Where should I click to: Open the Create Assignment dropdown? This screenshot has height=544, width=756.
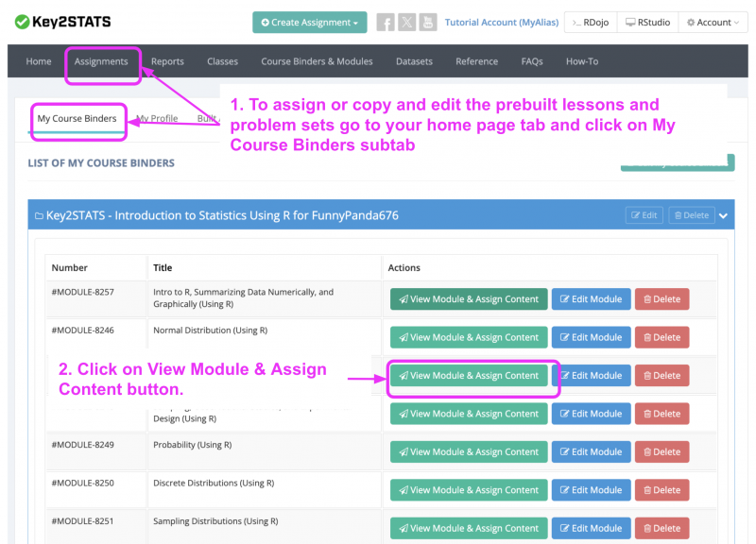click(x=310, y=22)
